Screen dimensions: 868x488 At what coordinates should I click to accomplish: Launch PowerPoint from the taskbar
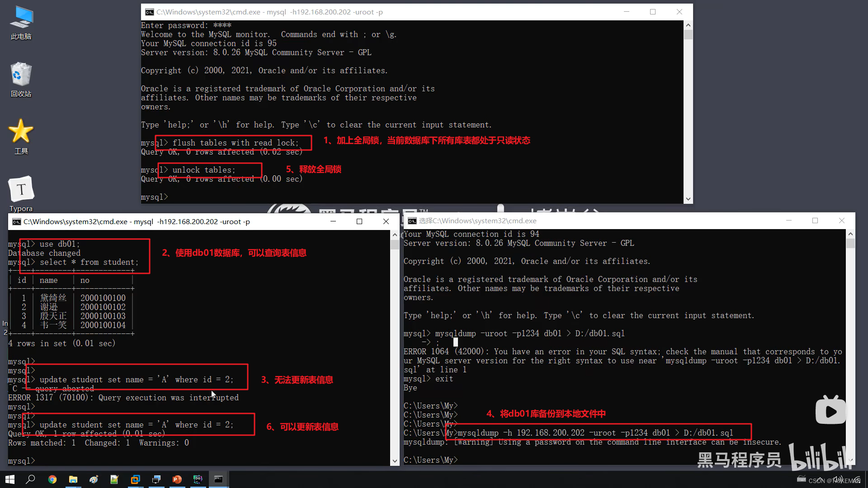177,479
